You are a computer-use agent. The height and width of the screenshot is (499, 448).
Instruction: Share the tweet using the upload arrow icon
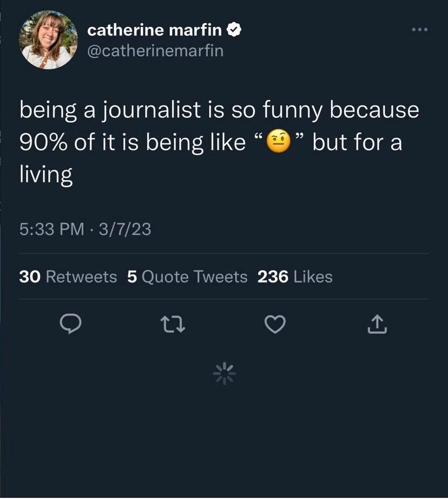coord(377,325)
